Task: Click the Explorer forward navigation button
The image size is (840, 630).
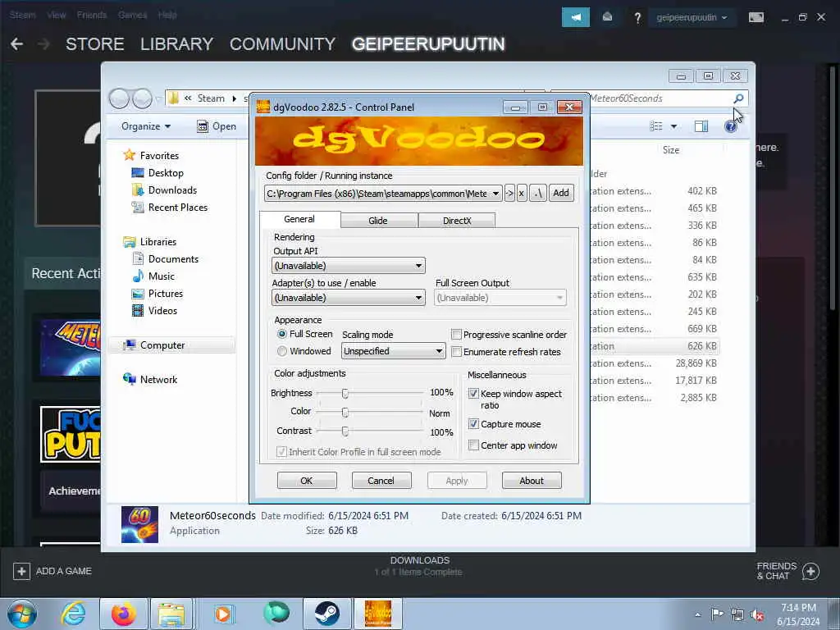Action: coord(142,98)
